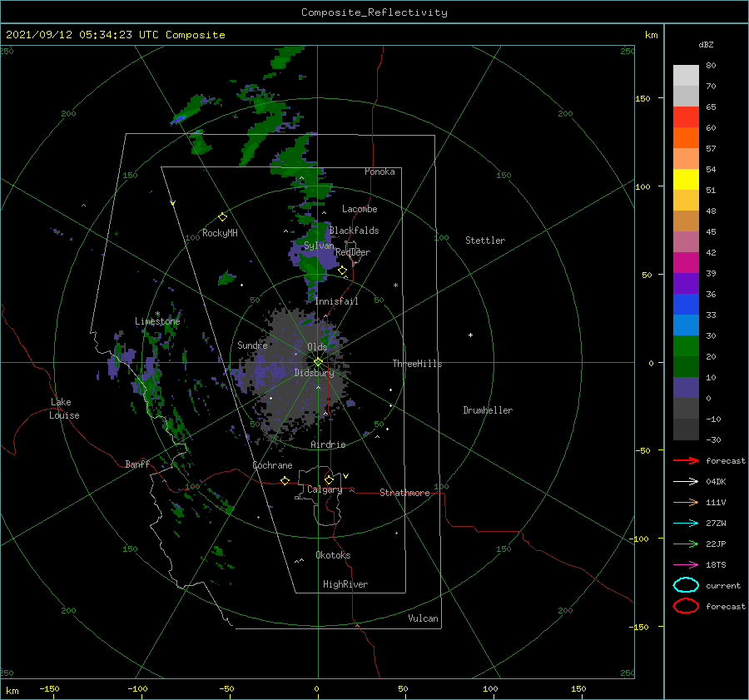This screenshot has width=749, height=700.
Task: Click the Innisfail town label
Action: point(336,301)
